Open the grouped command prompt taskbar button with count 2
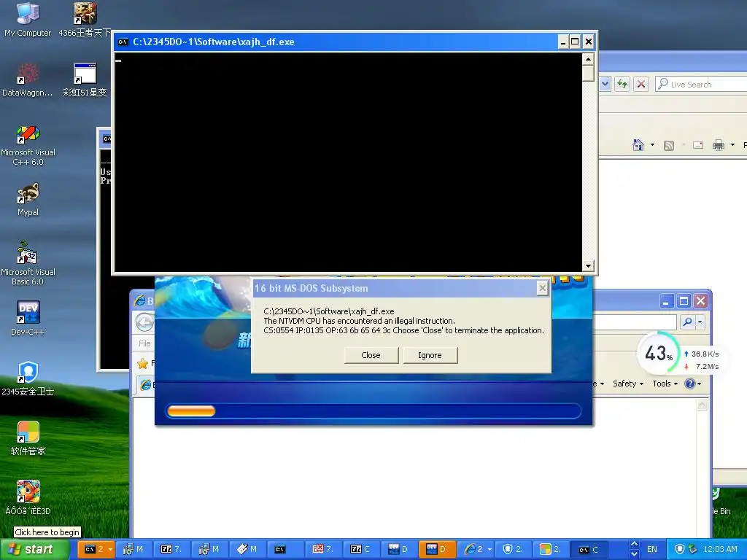747x560 pixels. 96,550
